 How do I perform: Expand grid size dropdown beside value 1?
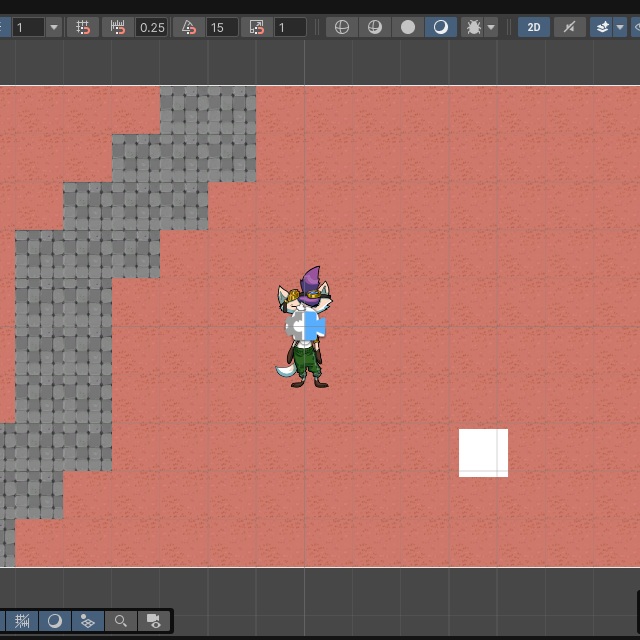pyautogui.click(x=54, y=27)
